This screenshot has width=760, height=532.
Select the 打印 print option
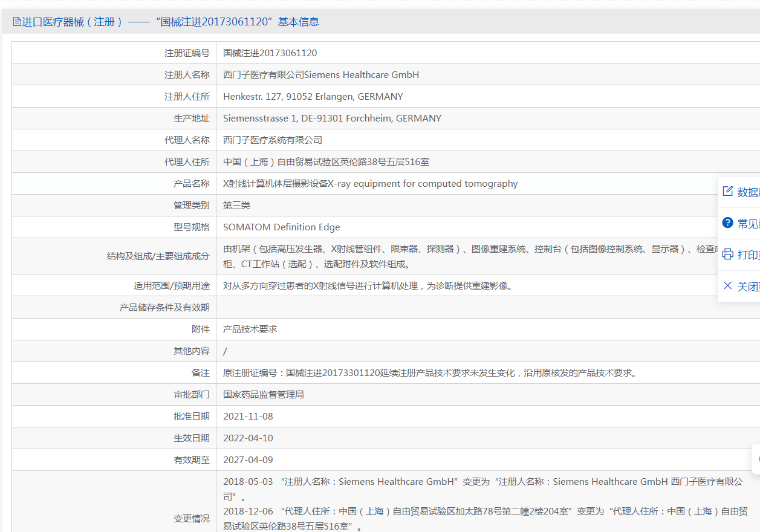[x=749, y=255]
